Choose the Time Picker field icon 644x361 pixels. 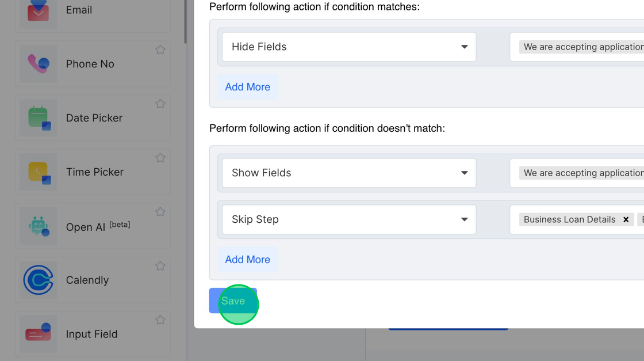pyautogui.click(x=38, y=172)
